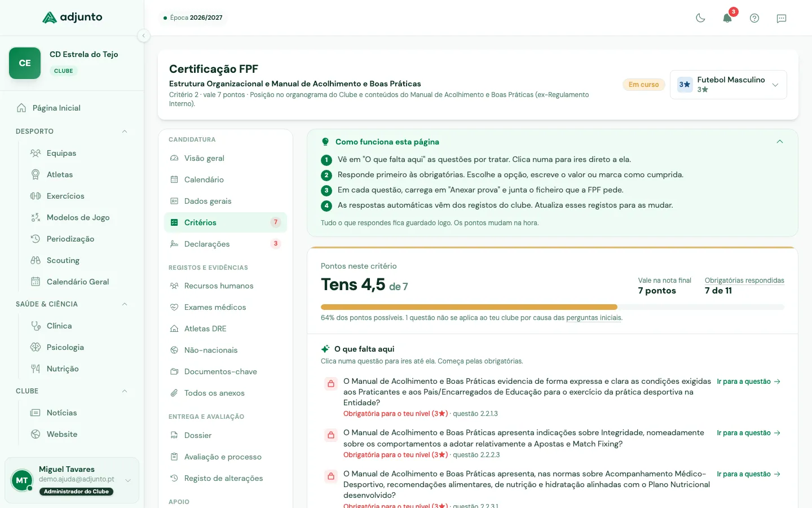Click the lightbulb icon beside Como funciona
Viewport: 812px width, 508px height.
[x=325, y=142]
